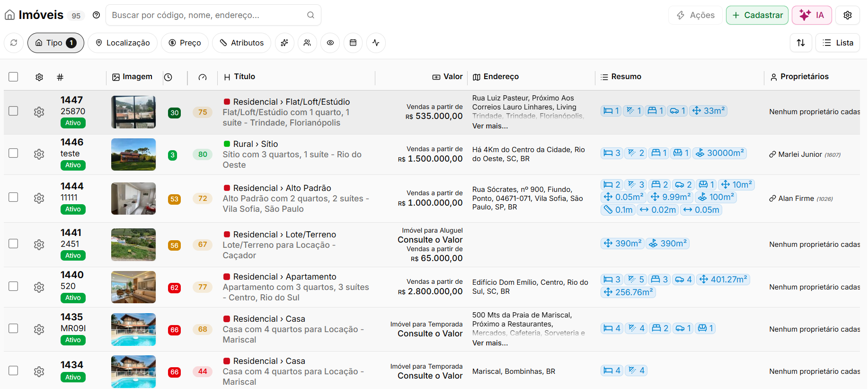Open the calendar date filter
The image size is (868, 389).
(353, 43)
